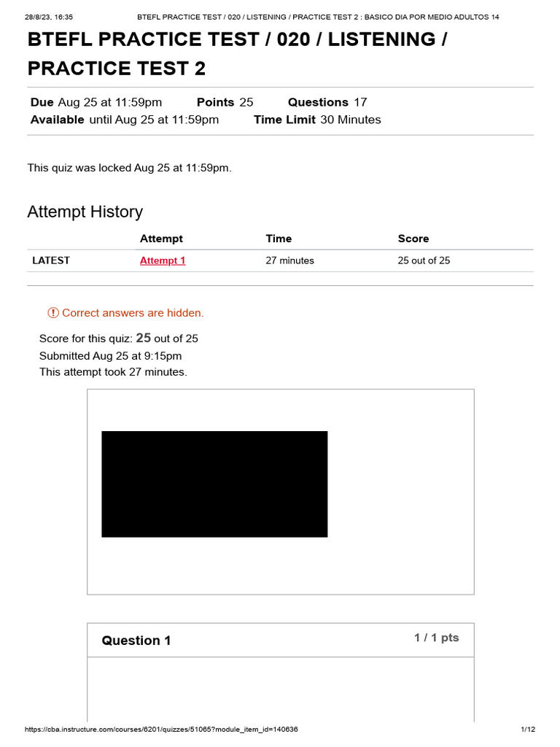This screenshot has height=747, width=560.
Task: Click the Attempt History heading
Action: click(x=85, y=212)
